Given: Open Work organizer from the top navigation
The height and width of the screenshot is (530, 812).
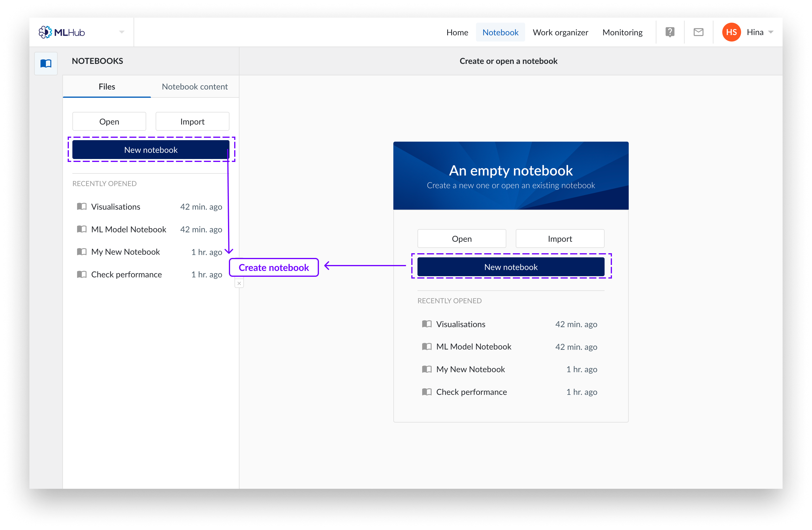Looking at the screenshot, I should pos(560,32).
